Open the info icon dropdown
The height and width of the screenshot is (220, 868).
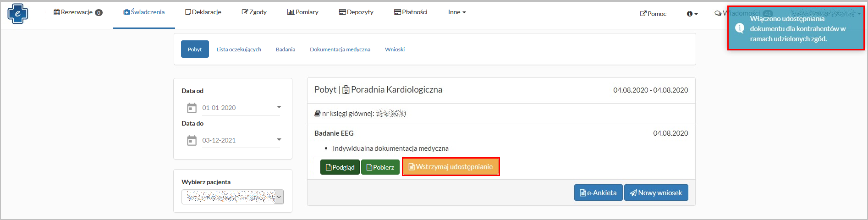point(692,14)
